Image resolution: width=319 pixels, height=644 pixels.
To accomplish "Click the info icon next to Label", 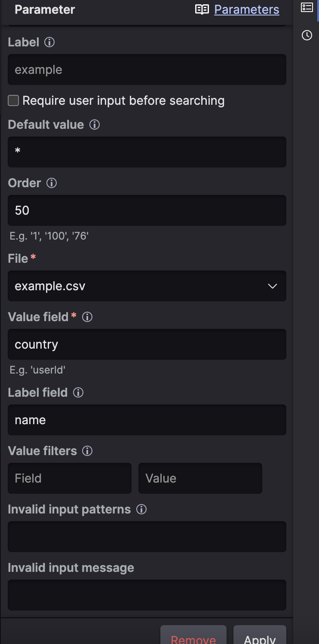I will (50, 43).
